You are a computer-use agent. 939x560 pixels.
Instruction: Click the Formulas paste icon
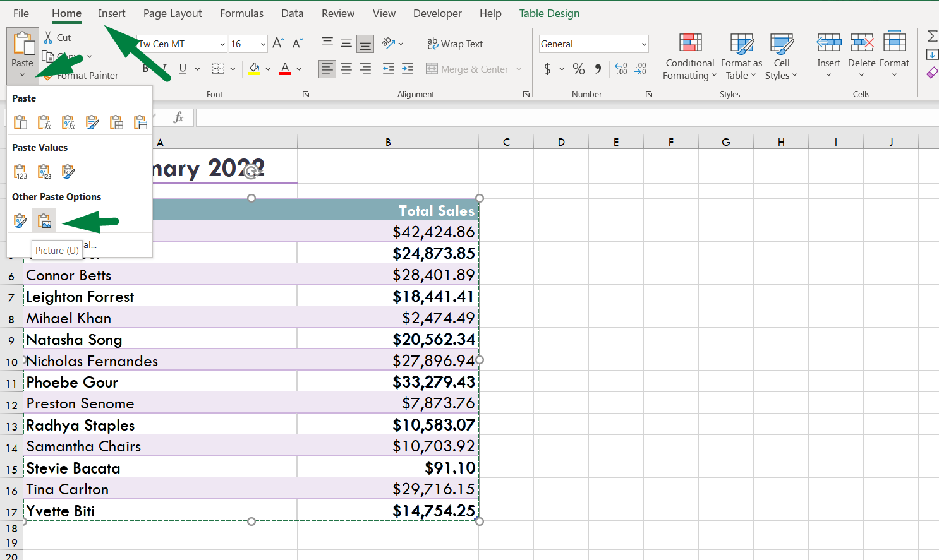coord(44,122)
